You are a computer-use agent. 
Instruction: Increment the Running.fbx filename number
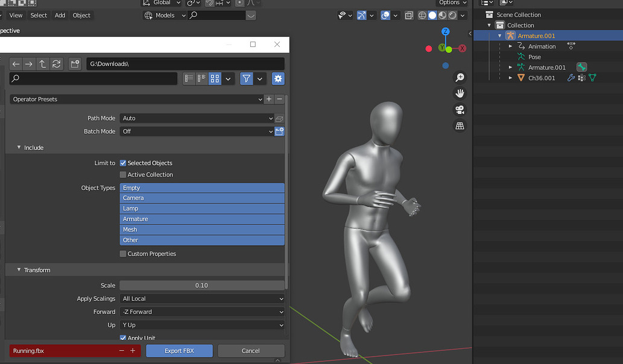[x=133, y=351]
